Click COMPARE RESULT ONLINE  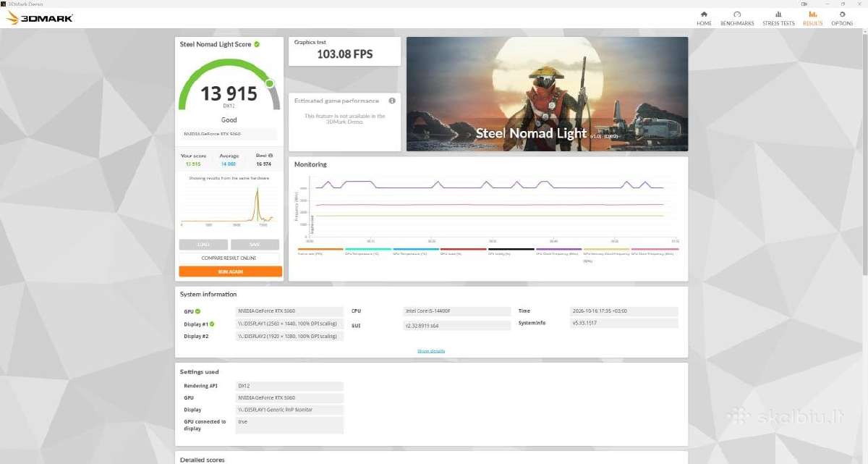[x=230, y=258]
